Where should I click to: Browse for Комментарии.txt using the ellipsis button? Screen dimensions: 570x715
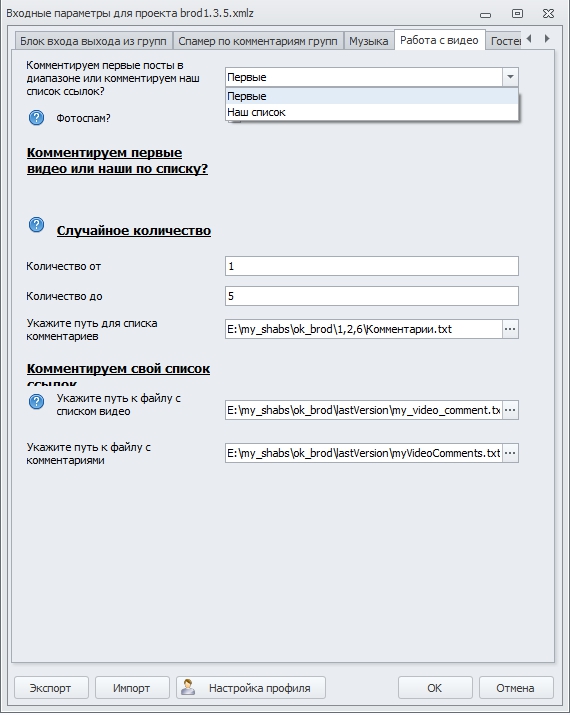[510, 329]
